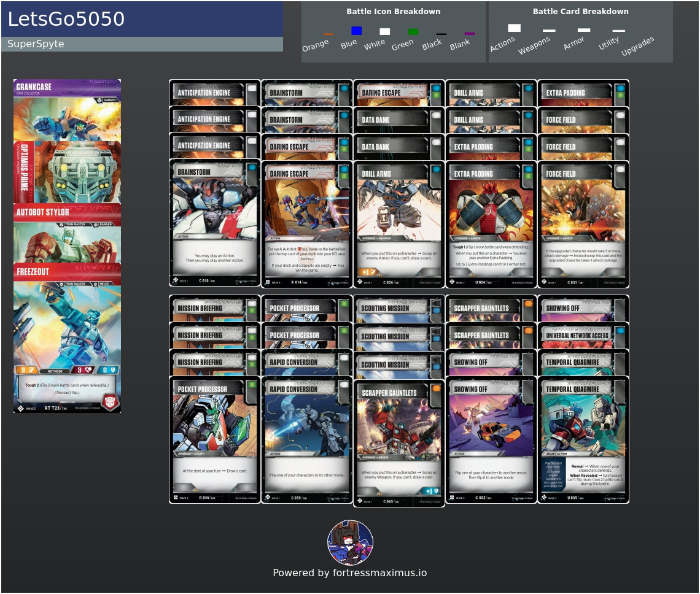Select the Daring Escape card showing full artwork

tap(306, 225)
